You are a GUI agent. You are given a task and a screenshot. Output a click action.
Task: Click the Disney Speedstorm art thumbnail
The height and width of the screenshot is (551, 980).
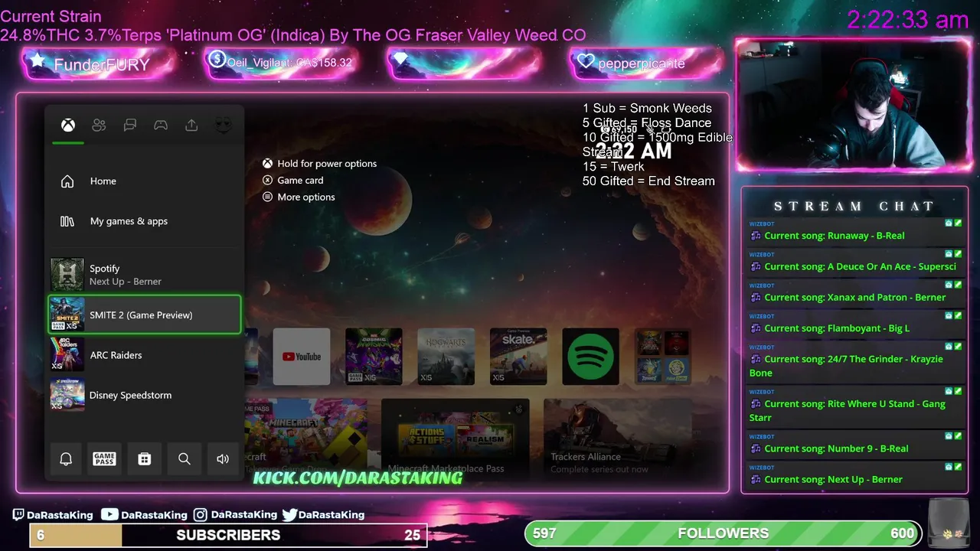point(67,395)
